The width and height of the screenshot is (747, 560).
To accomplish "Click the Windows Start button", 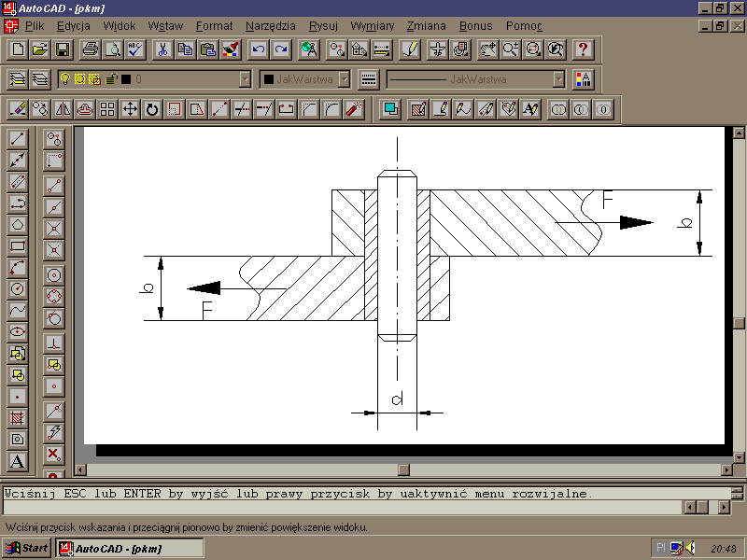I will click(27, 548).
